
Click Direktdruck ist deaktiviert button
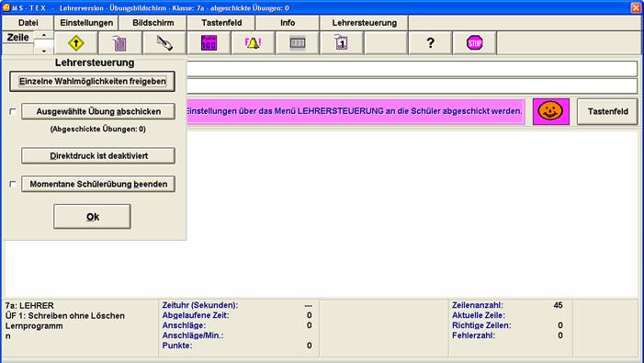point(98,155)
